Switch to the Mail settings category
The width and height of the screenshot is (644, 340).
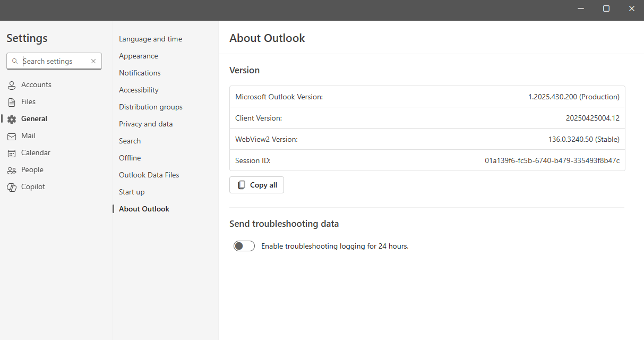[28, 135]
